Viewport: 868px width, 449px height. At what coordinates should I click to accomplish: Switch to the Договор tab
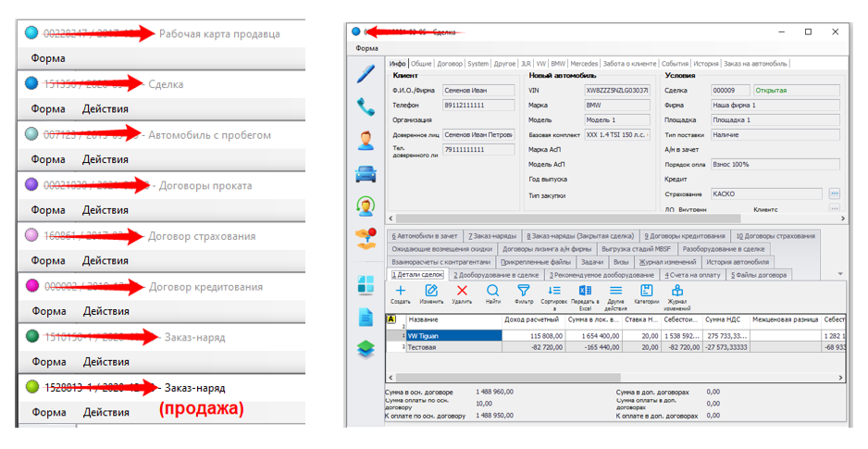tap(450, 64)
